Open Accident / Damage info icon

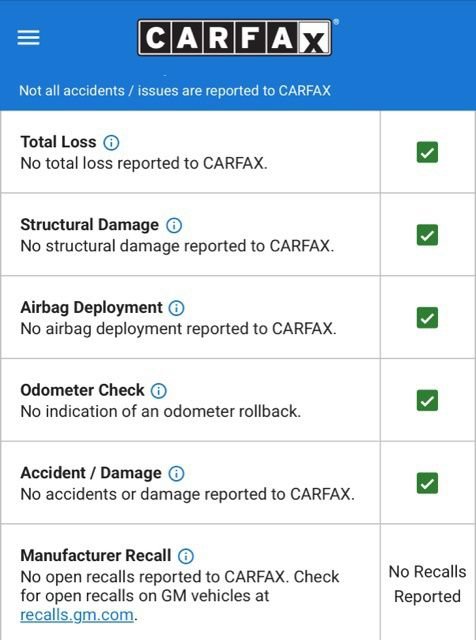[176, 473]
